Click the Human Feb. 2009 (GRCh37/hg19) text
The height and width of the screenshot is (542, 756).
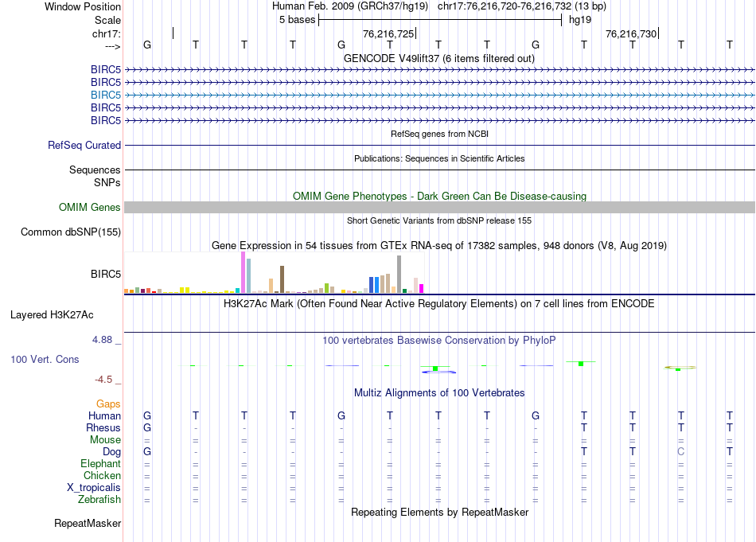click(x=350, y=6)
